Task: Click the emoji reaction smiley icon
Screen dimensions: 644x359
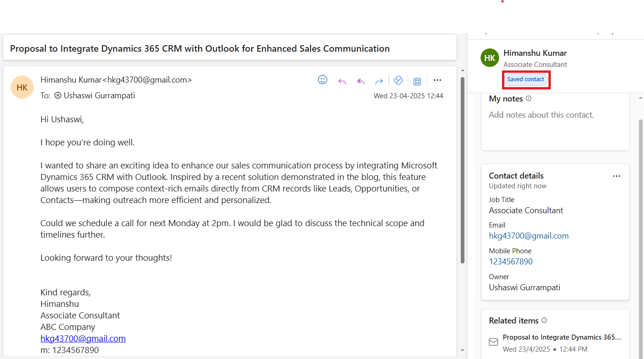Action: tap(323, 80)
